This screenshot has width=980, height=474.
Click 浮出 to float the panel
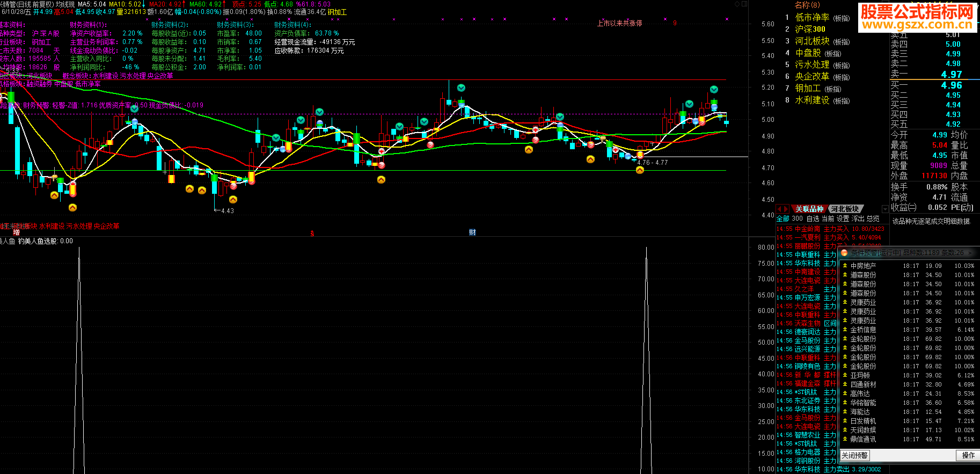[858, 218]
